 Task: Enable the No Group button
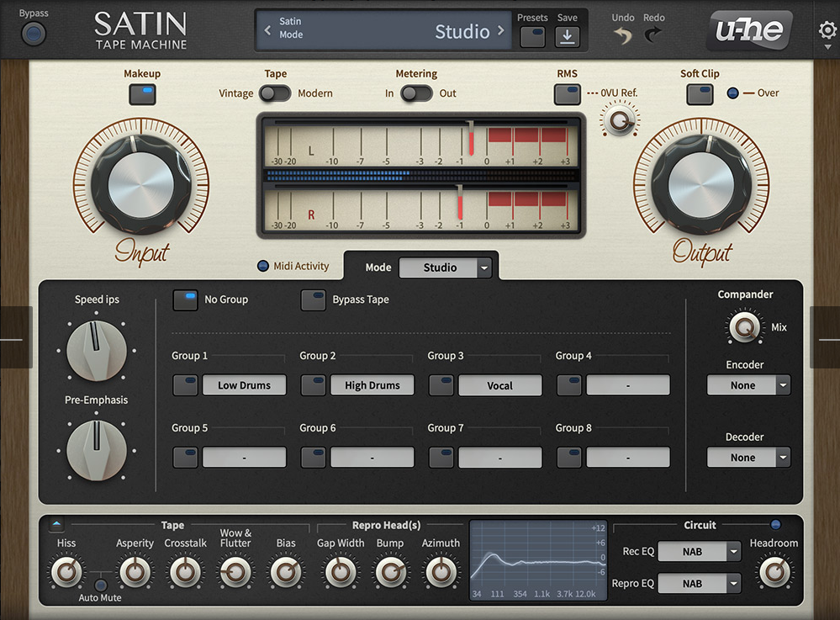point(185,300)
